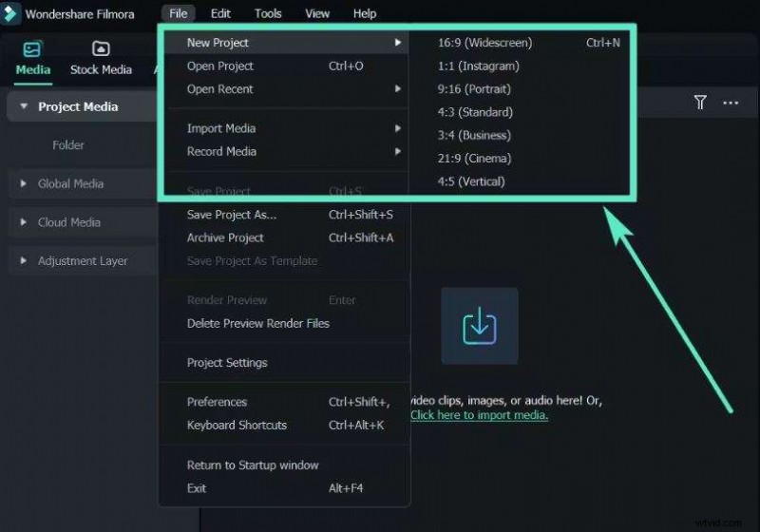Choose Archive Project entry
Viewport: 760px width, 532px height.
click(287, 237)
